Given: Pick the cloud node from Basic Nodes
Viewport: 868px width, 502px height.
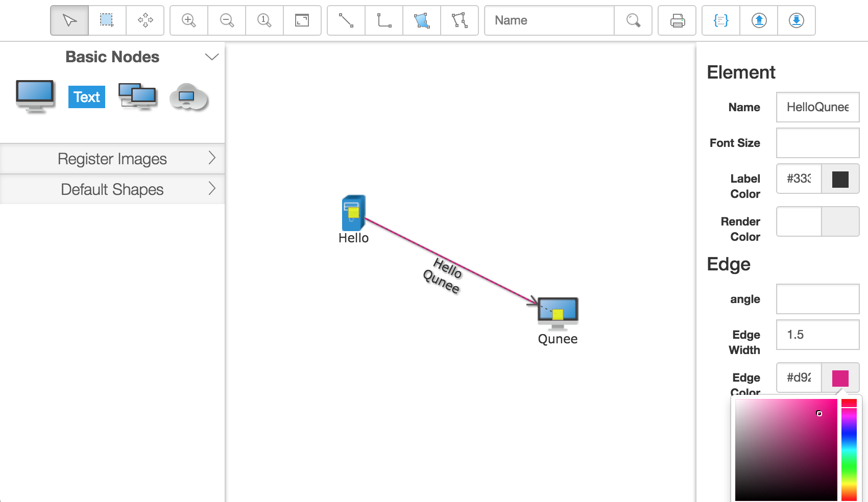Looking at the screenshot, I should (x=189, y=97).
